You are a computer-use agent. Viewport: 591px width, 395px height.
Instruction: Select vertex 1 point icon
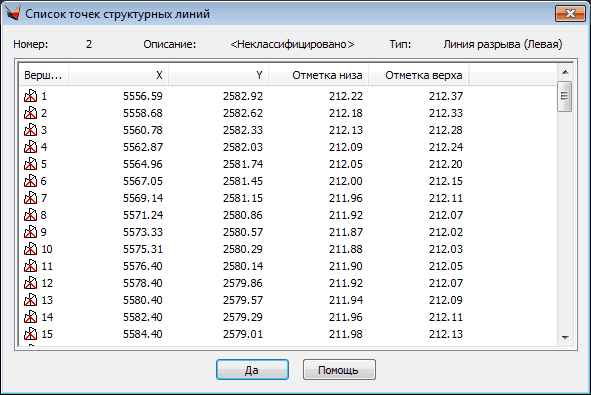click(x=31, y=96)
